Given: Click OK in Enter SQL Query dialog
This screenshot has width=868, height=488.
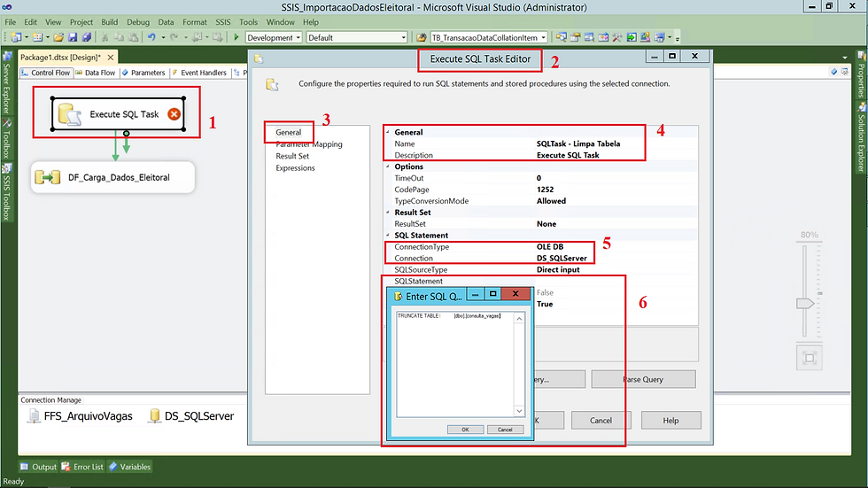Looking at the screenshot, I should coord(465,430).
